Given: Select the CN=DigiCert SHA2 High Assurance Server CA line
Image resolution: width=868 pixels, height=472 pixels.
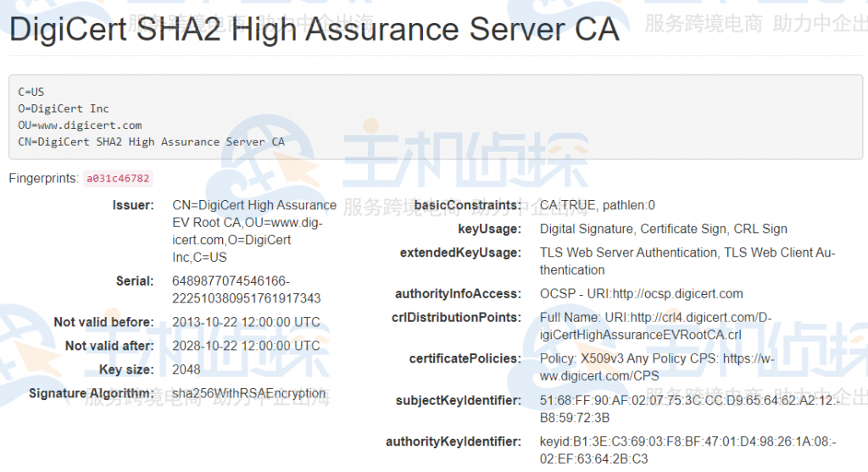Looking at the screenshot, I should [x=151, y=142].
